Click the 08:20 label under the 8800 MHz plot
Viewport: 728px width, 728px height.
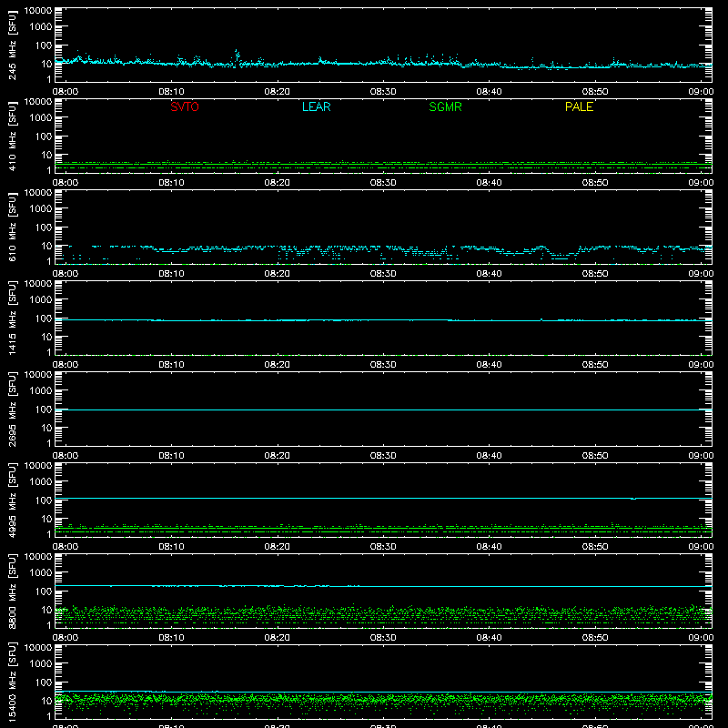tap(278, 638)
